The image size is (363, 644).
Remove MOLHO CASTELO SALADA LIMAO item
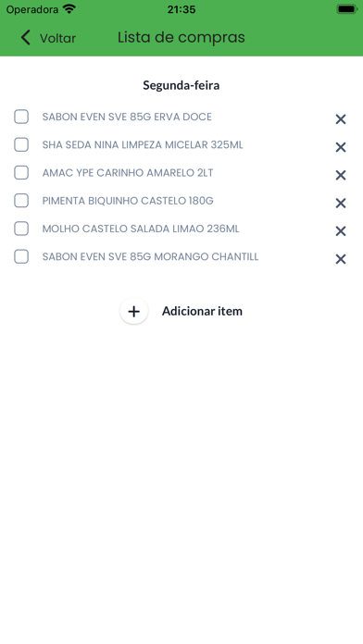click(x=341, y=230)
